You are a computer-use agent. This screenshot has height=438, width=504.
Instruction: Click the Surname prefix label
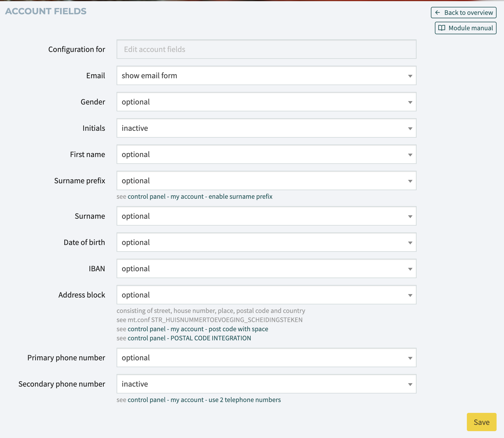click(80, 181)
